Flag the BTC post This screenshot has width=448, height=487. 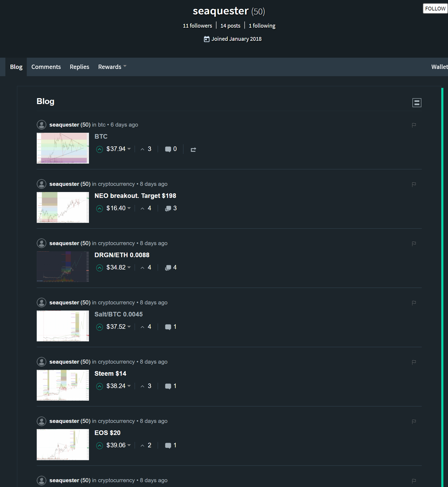414,125
